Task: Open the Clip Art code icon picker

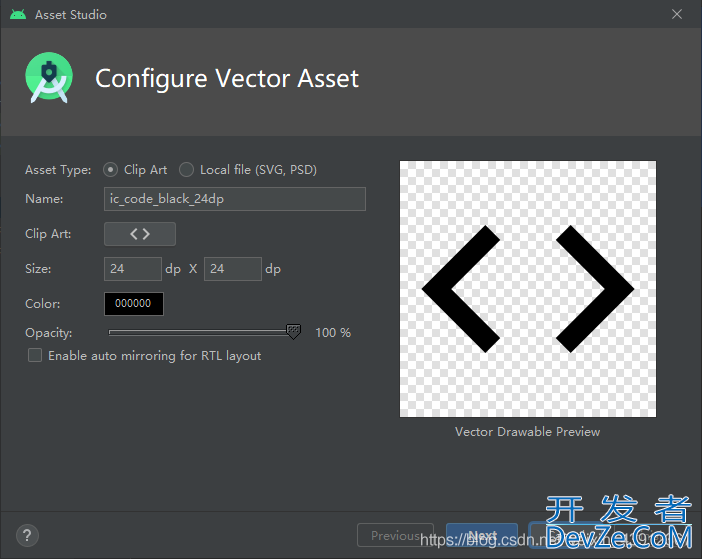Action: [x=140, y=234]
